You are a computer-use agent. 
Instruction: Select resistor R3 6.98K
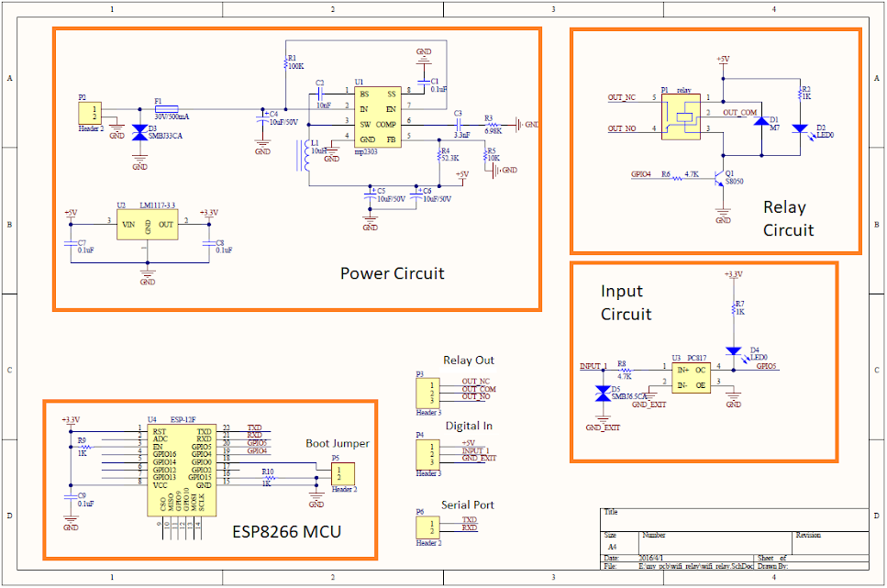pyautogui.click(x=493, y=125)
